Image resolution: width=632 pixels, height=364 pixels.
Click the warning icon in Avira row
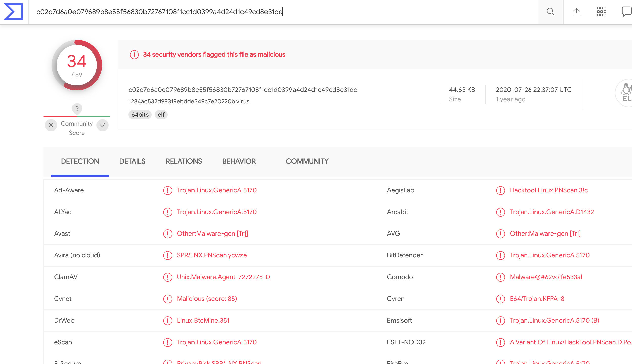point(167,255)
